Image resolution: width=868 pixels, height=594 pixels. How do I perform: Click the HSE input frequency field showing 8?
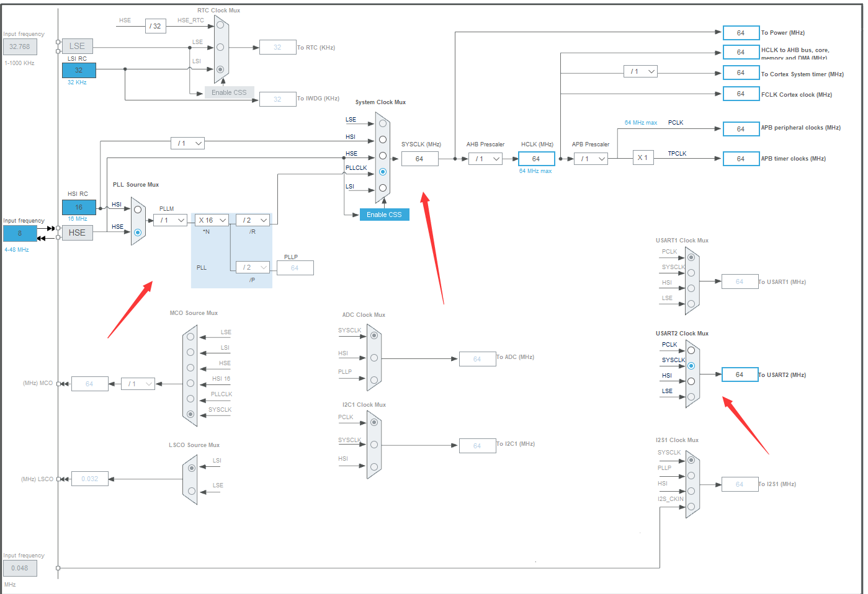(x=20, y=233)
